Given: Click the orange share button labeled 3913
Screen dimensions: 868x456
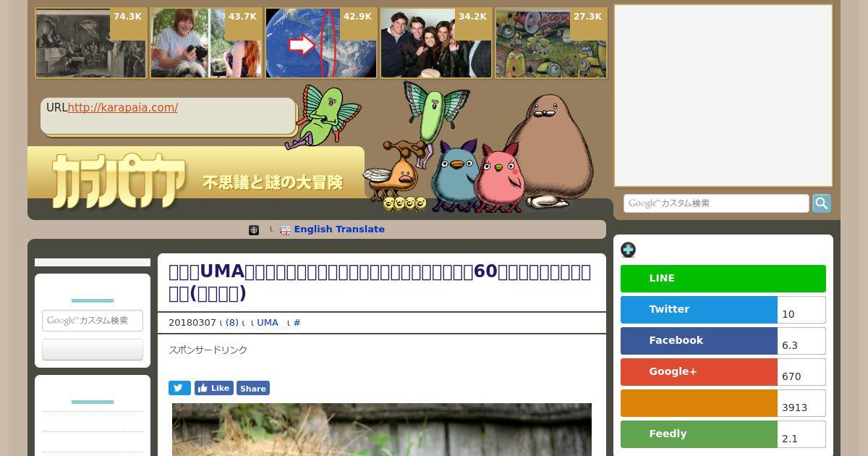Looking at the screenshot, I should click(x=699, y=403).
